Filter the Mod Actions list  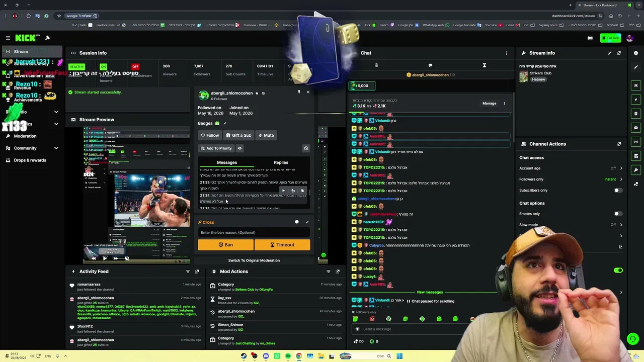[329, 271]
